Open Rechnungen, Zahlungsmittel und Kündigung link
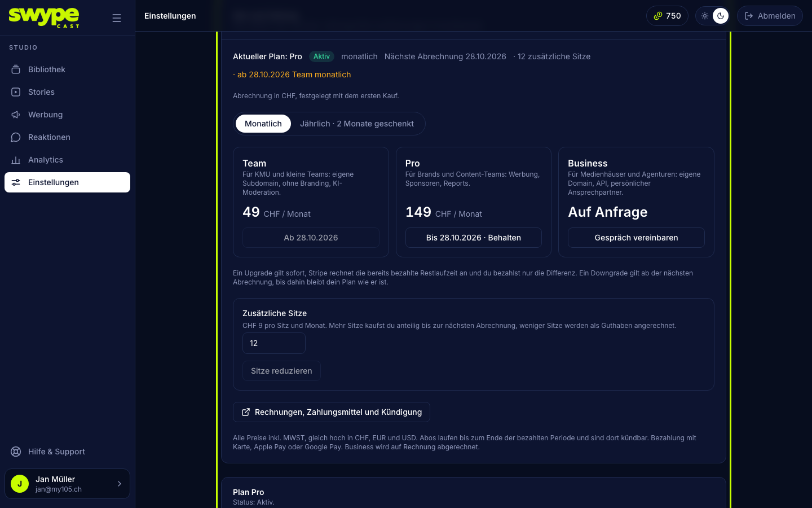This screenshot has width=812, height=508. pos(332,412)
